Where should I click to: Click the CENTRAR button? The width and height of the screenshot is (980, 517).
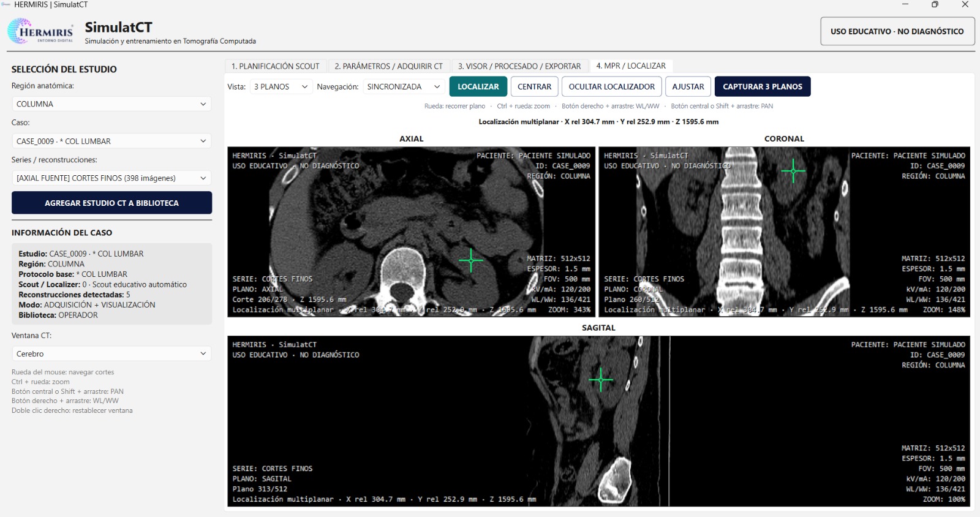535,87
